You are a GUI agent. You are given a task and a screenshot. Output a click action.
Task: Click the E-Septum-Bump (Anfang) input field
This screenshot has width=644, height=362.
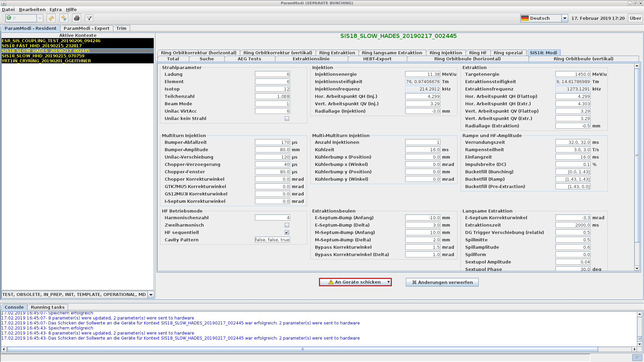coord(423,218)
